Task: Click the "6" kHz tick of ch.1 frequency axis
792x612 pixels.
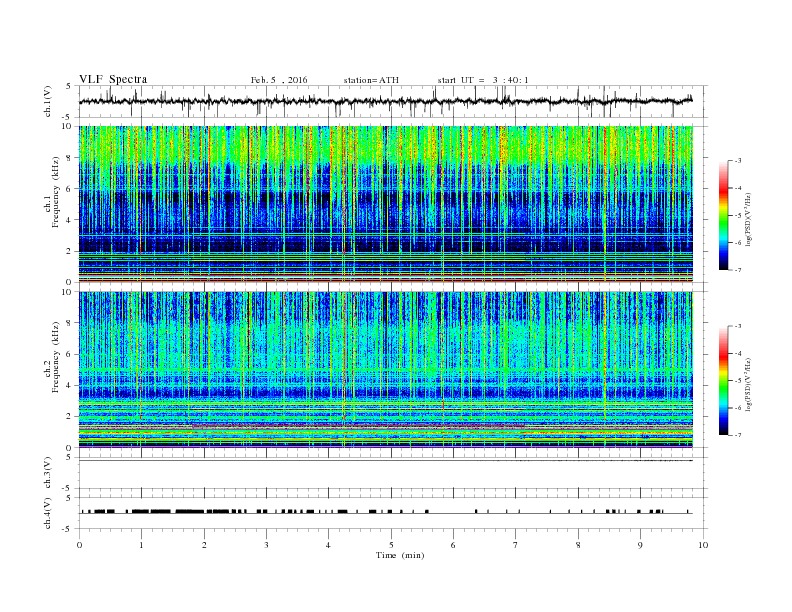Action: coord(69,189)
